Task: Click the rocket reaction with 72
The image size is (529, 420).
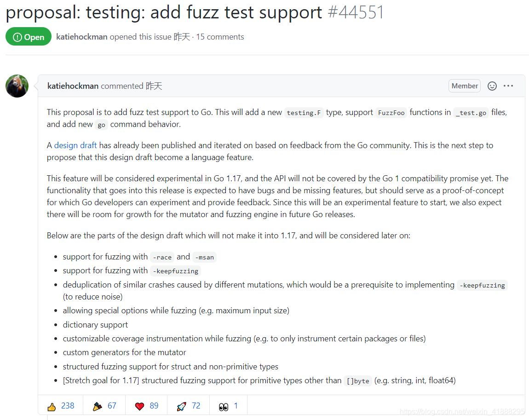Action: [188, 406]
